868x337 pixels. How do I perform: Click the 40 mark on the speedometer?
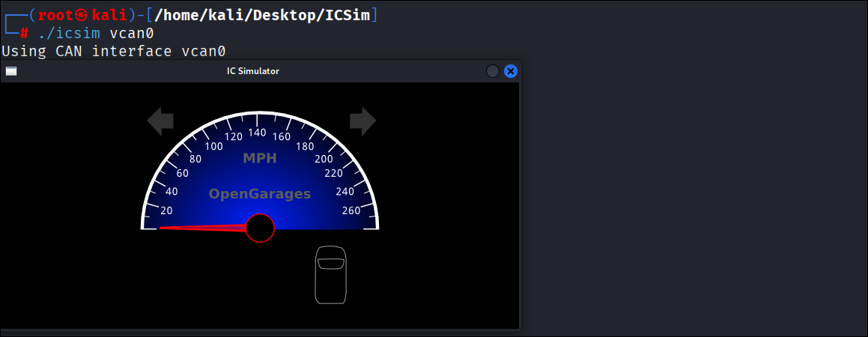[x=172, y=192]
